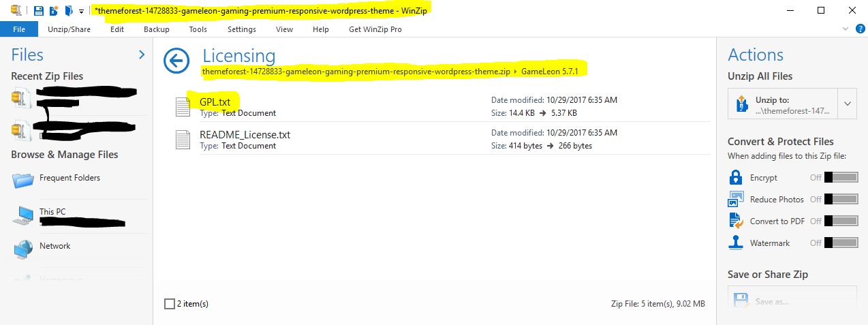Open the Settings tab
Image resolution: width=868 pixels, height=325 pixels.
point(242,29)
